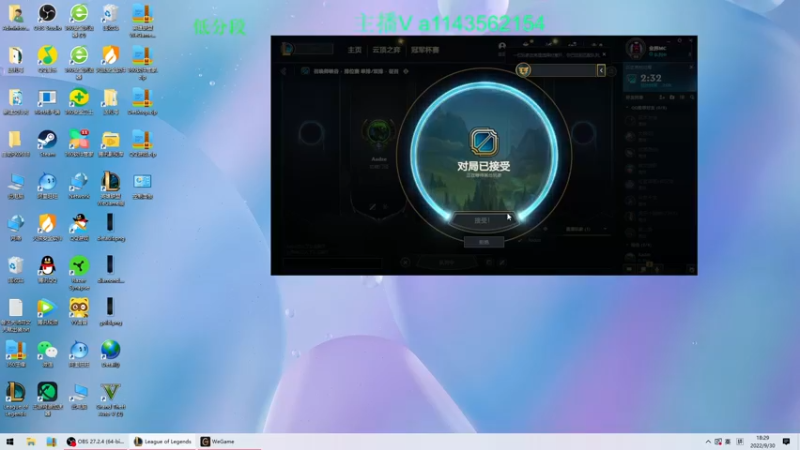800x450 pixels.
Task: Open the QQ penguin desktop icon
Action: pyautogui.click(x=47, y=269)
